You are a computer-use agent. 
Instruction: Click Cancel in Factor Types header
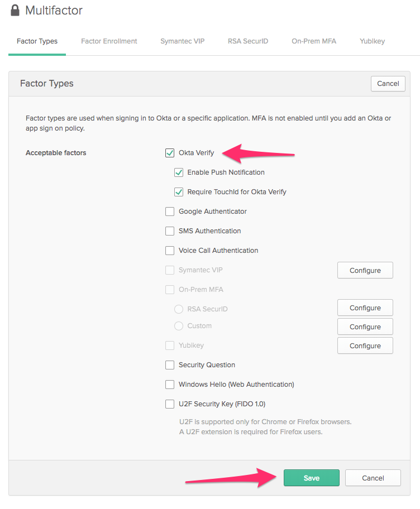pyautogui.click(x=388, y=84)
